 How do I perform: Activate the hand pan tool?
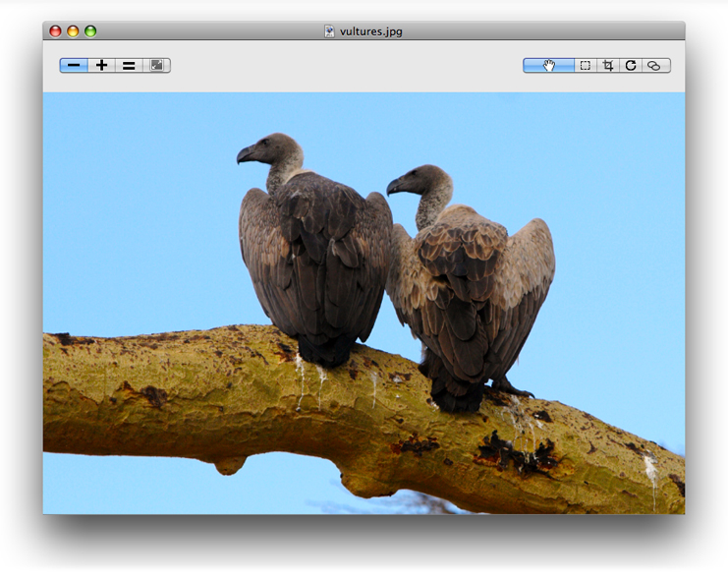point(548,66)
